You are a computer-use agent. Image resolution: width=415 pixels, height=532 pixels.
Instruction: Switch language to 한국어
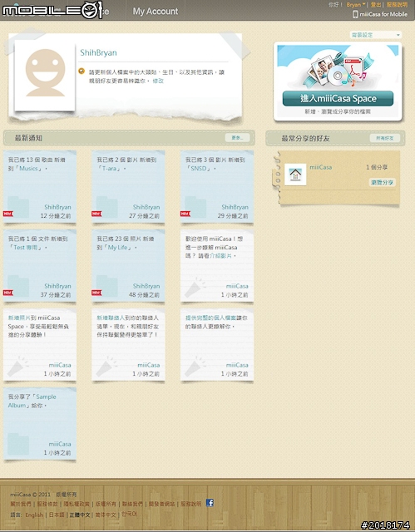pyautogui.click(x=129, y=514)
